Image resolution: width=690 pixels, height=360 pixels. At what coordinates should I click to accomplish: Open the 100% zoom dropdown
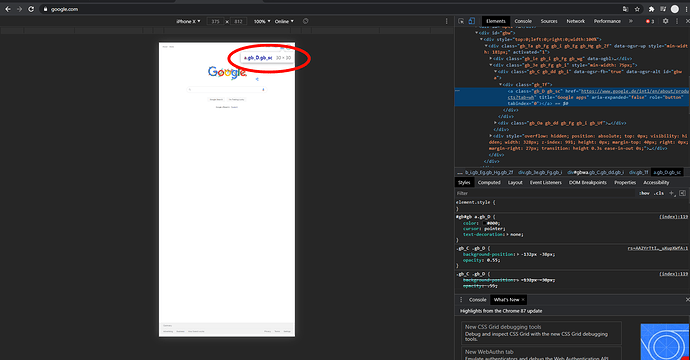coord(262,21)
